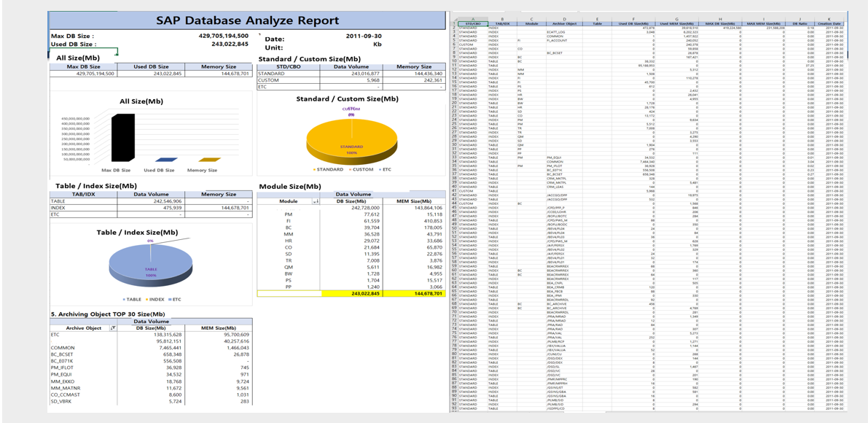Click the gold Memory Size chart bar
868x423 pixels.
coord(210,160)
